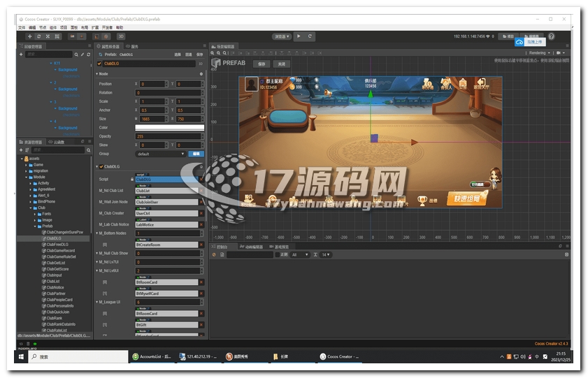Screen dimensions: 588x378
Task: Open the preview platform browser dropdown
Action: [x=282, y=36]
